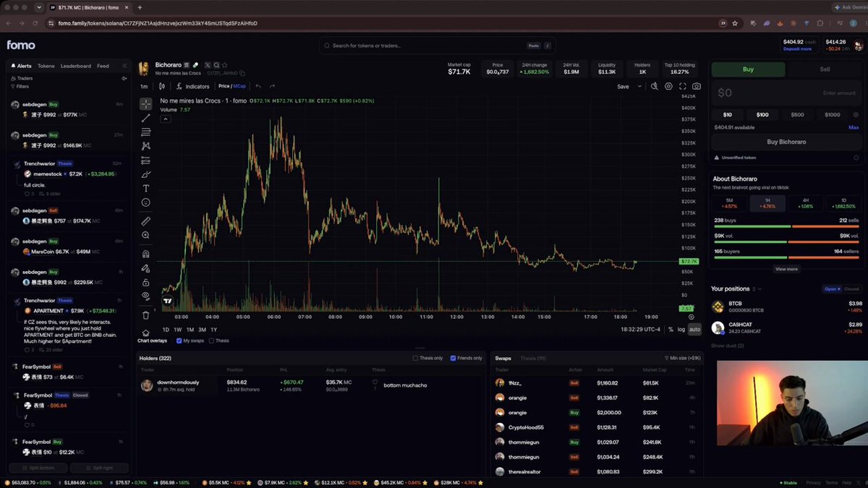Uncheck the Friends only holders filter
This screenshot has width=868, height=488.
[x=453, y=358]
